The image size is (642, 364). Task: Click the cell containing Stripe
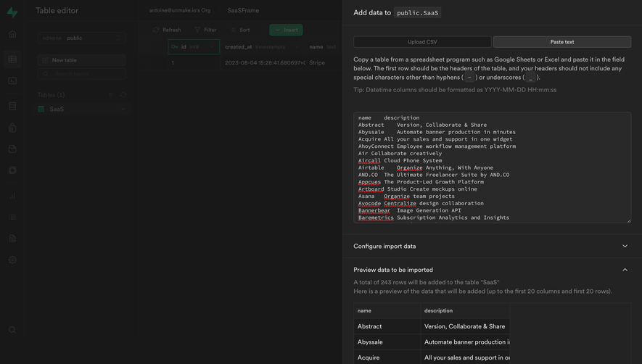pyautogui.click(x=322, y=62)
